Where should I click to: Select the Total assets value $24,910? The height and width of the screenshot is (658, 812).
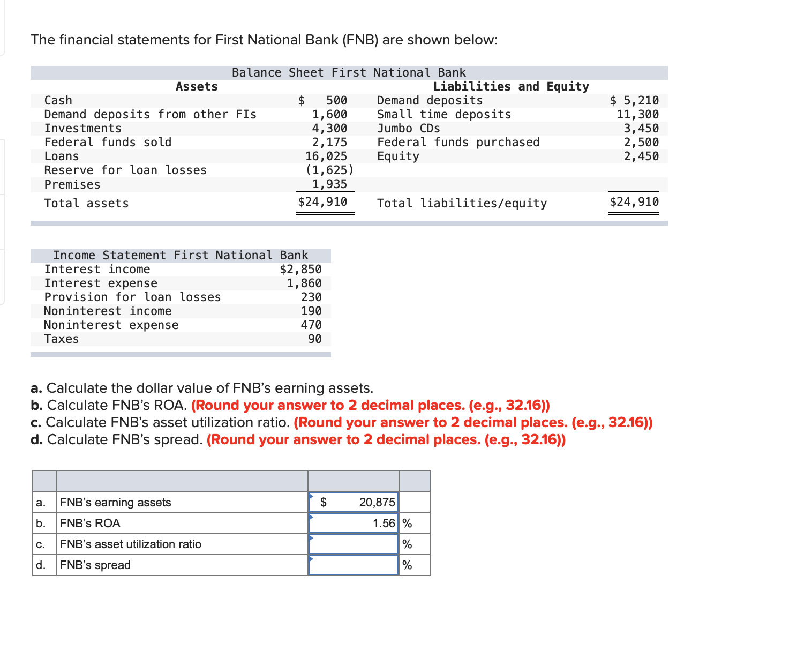click(322, 202)
